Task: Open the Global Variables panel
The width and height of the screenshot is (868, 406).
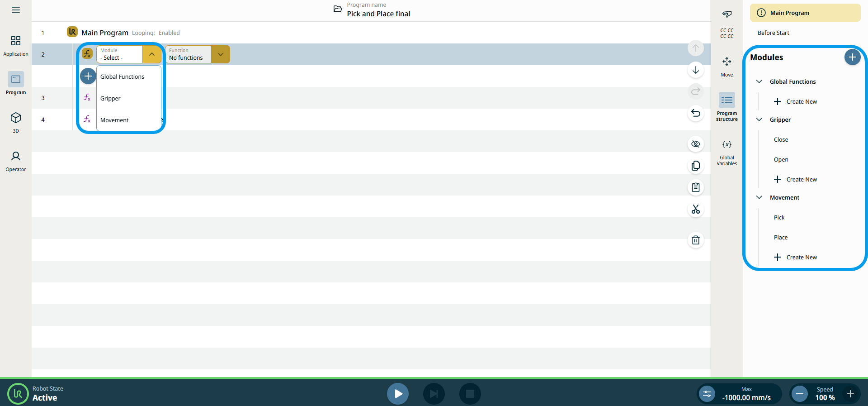Action: [x=726, y=153]
